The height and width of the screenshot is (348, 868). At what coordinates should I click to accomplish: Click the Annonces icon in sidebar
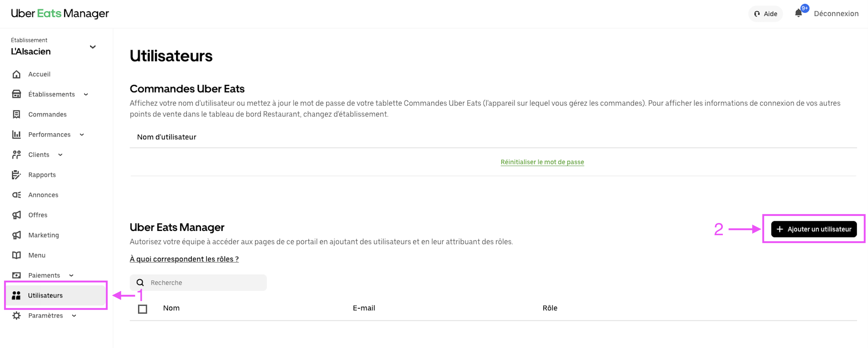coord(17,195)
